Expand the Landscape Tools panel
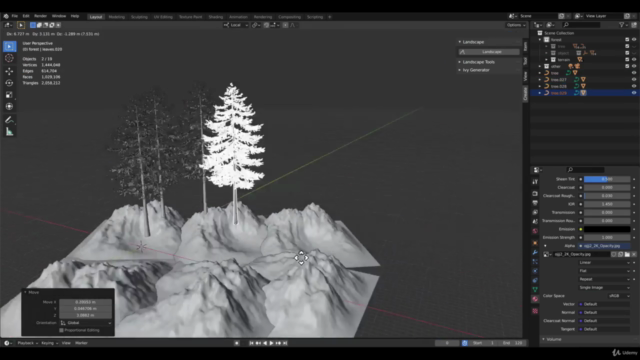Image resolution: width=640 pixels, height=360 pixels. point(460,62)
